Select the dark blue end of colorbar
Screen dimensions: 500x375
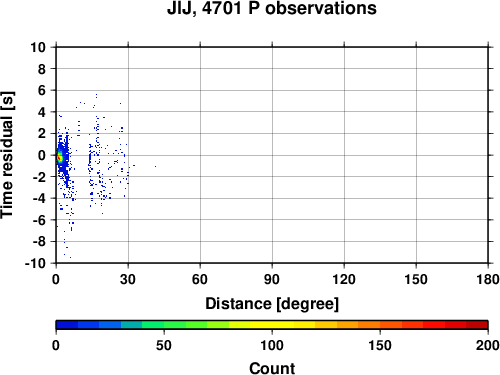click(x=67, y=325)
